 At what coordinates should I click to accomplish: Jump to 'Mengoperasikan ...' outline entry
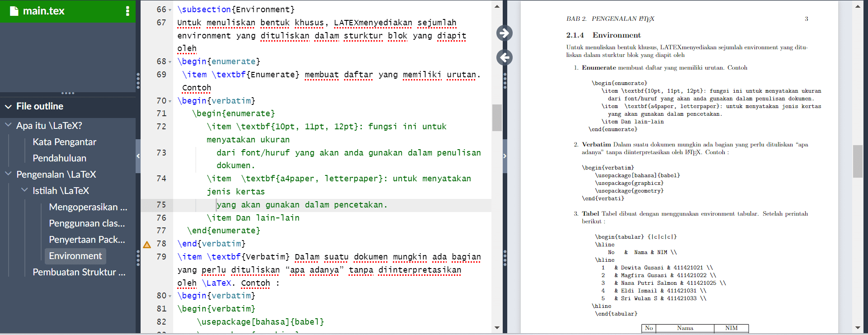click(88, 207)
